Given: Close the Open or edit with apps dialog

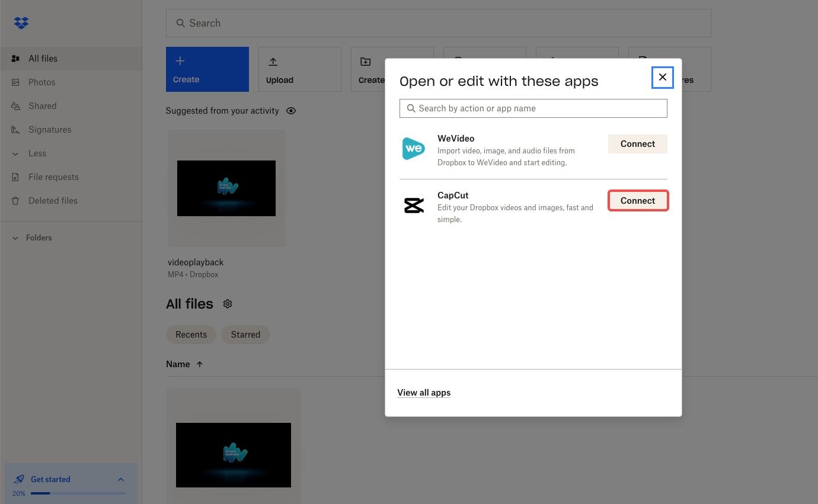Looking at the screenshot, I should click(x=663, y=78).
